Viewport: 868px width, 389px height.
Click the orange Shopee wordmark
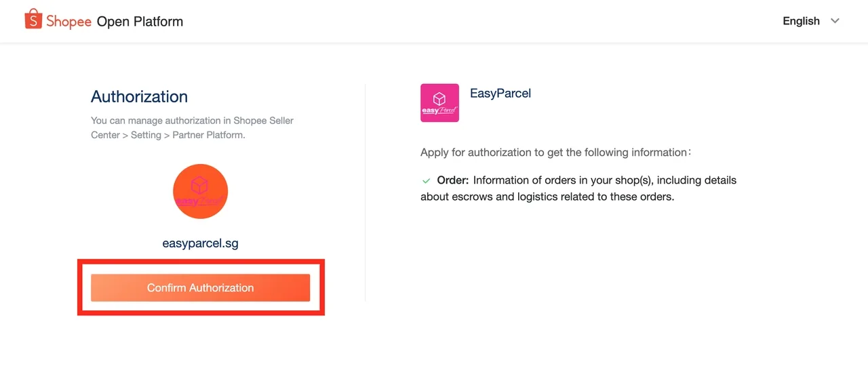tap(68, 22)
